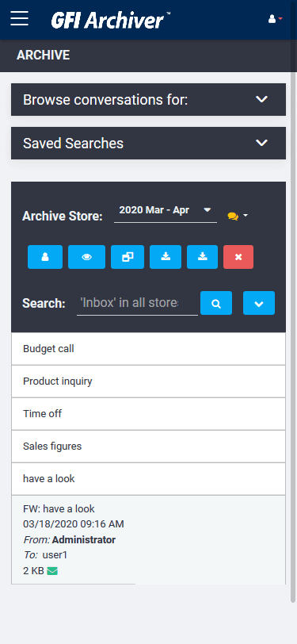The height and width of the screenshot is (644, 297).
Task: Select the Budget call conversation
Action: [149, 349]
